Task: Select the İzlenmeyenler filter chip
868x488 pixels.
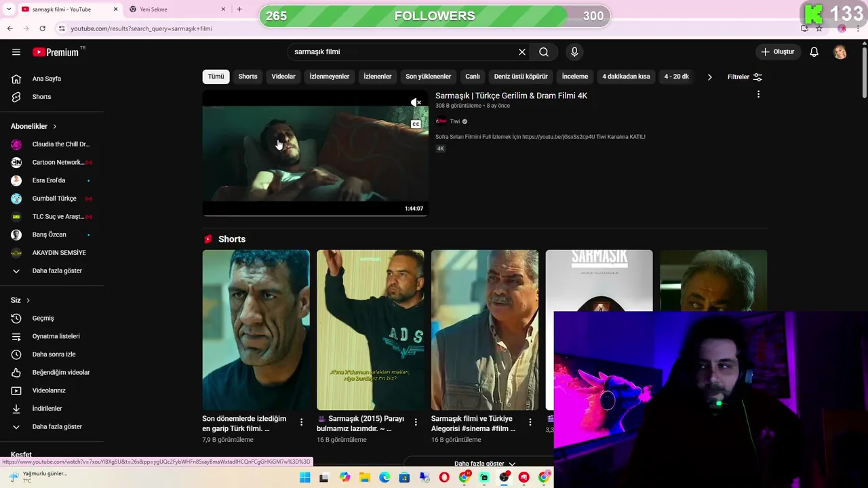Action: (330, 77)
